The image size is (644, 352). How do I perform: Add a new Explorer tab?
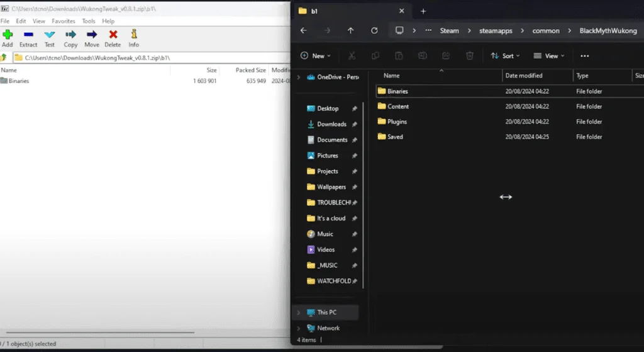click(423, 11)
